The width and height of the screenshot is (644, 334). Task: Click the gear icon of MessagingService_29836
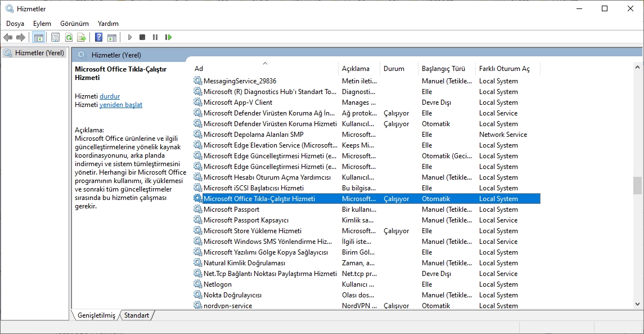pos(198,81)
